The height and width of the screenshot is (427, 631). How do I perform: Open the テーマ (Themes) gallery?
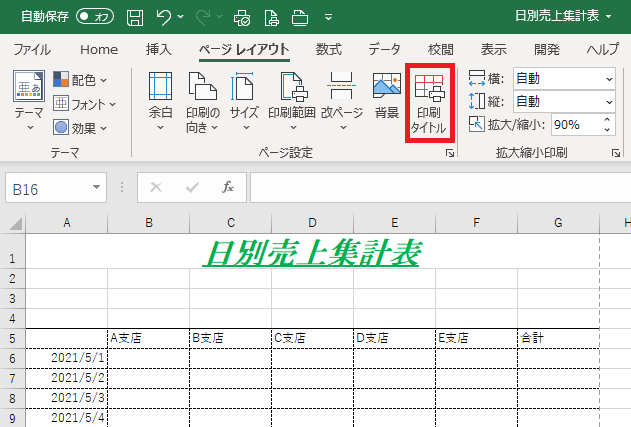coord(29,103)
